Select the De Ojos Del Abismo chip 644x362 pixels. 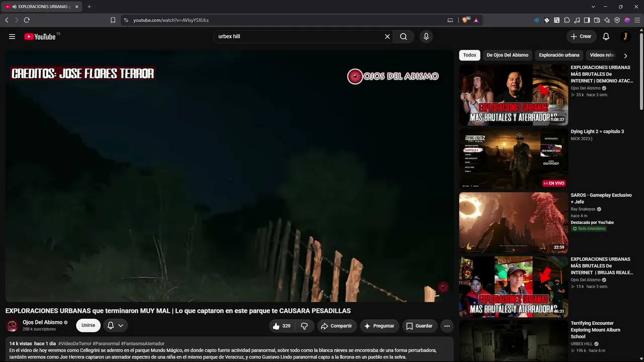pos(507,55)
